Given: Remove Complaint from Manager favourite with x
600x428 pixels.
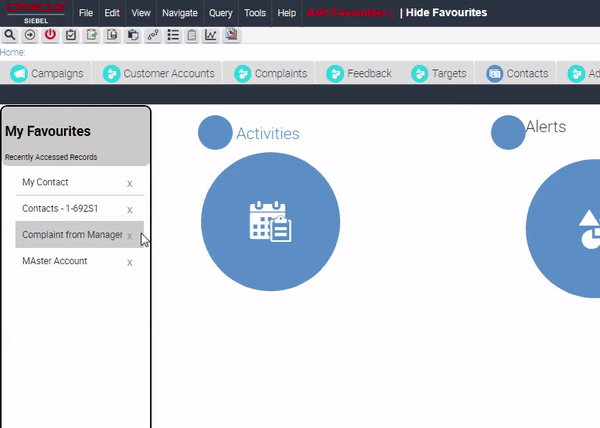Looking at the screenshot, I should pyautogui.click(x=130, y=236).
